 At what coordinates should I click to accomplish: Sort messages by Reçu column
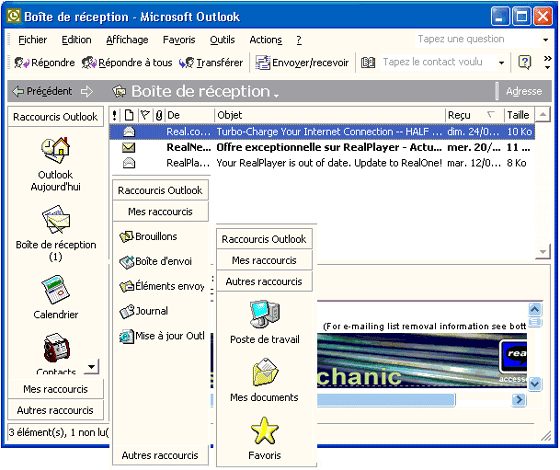[x=475, y=115]
